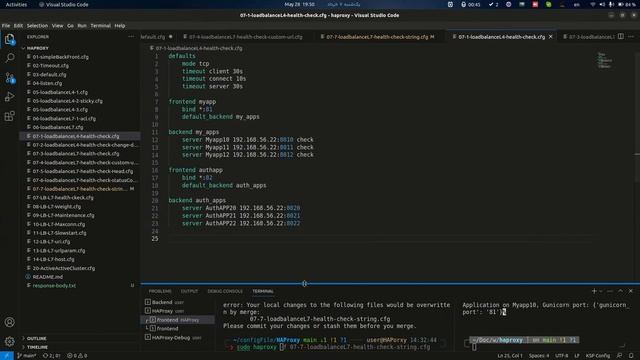Open README.md in explorer
Screen dimensions: 640x360
coord(48,277)
